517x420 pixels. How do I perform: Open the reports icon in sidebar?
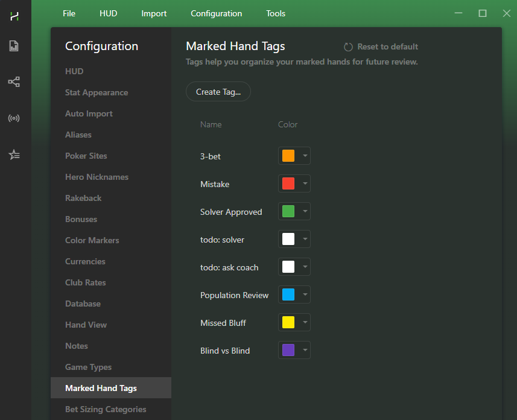(x=14, y=46)
